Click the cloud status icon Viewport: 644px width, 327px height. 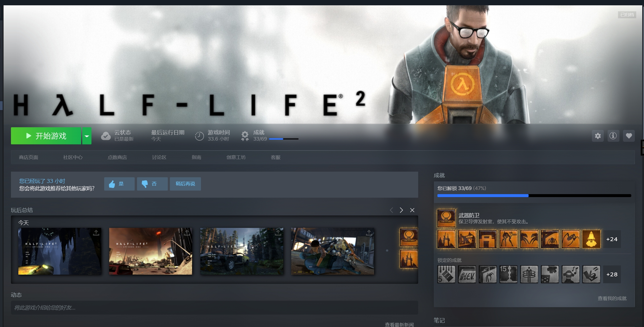pyautogui.click(x=106, y=136)
